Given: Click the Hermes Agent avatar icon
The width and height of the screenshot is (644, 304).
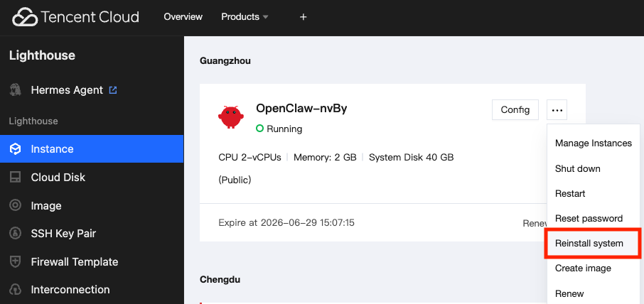Looking at the screenshot, I should (x=15, y=89).
